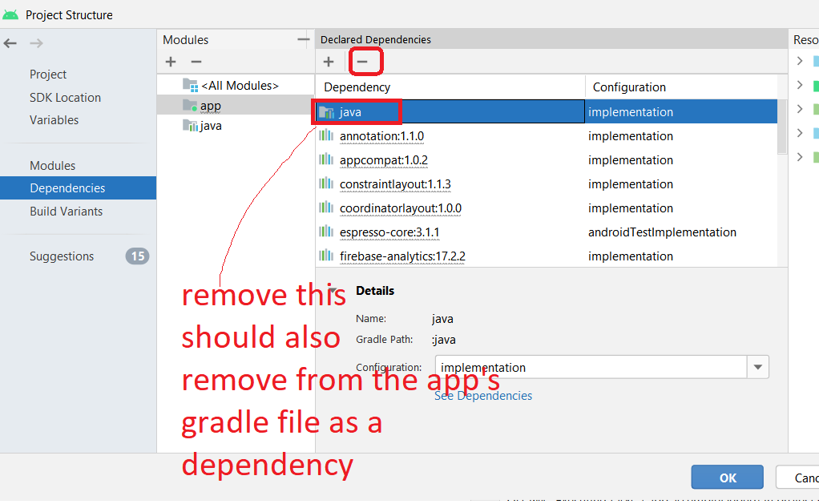Follow the See Dependencies link

[482, 396]
